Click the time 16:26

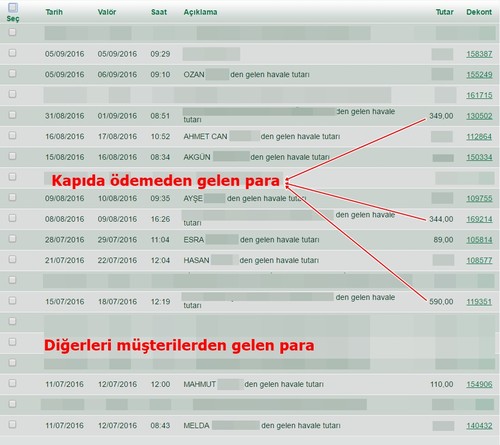point(160,219)
